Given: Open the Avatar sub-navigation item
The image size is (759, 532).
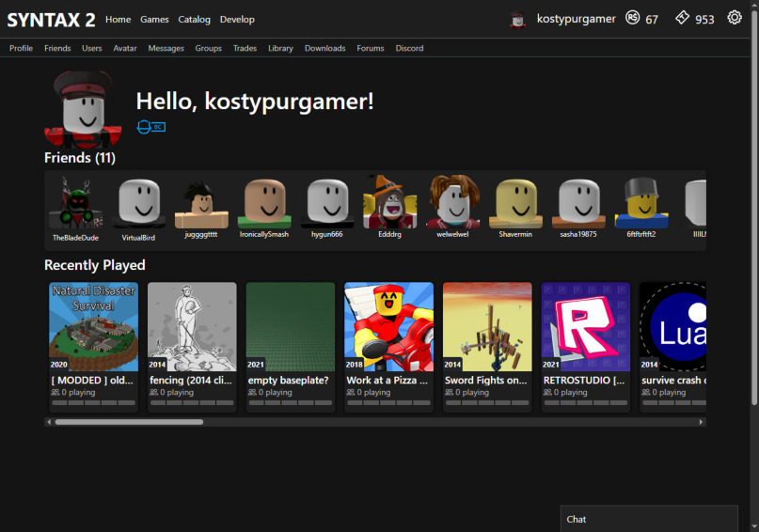Looking at the screenshot, I should 125,48.
